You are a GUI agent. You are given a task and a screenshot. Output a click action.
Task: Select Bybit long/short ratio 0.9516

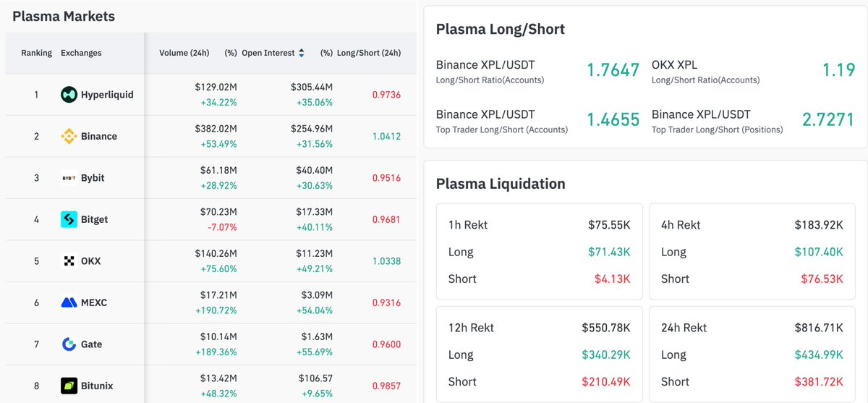click(386, 178)
